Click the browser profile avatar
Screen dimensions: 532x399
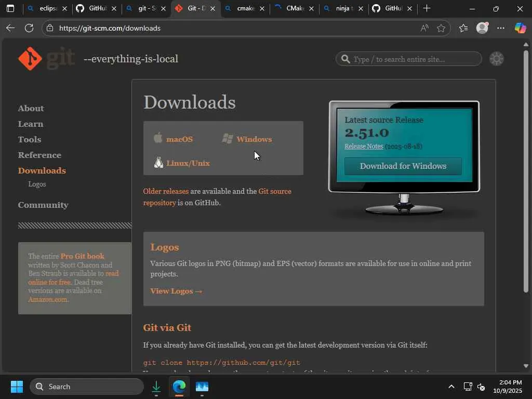(x=482, y=28)
